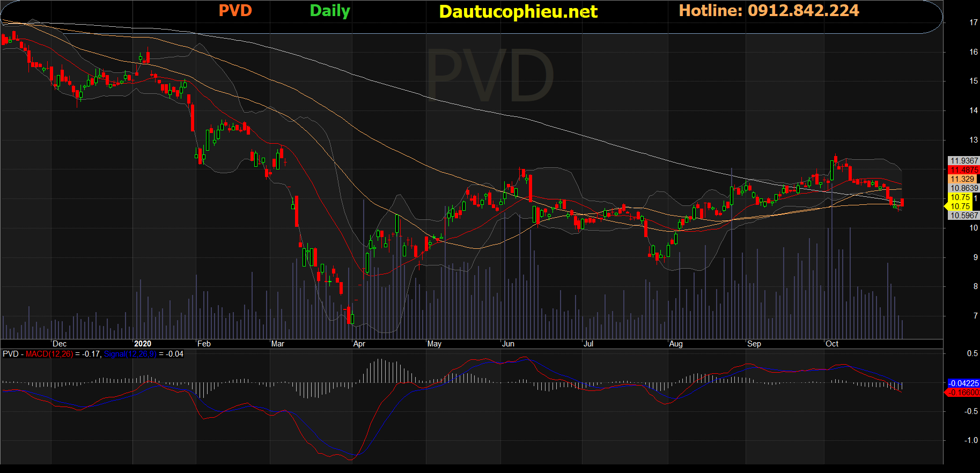Click the Hotline phone number text
980x473 pixels.
803,11
